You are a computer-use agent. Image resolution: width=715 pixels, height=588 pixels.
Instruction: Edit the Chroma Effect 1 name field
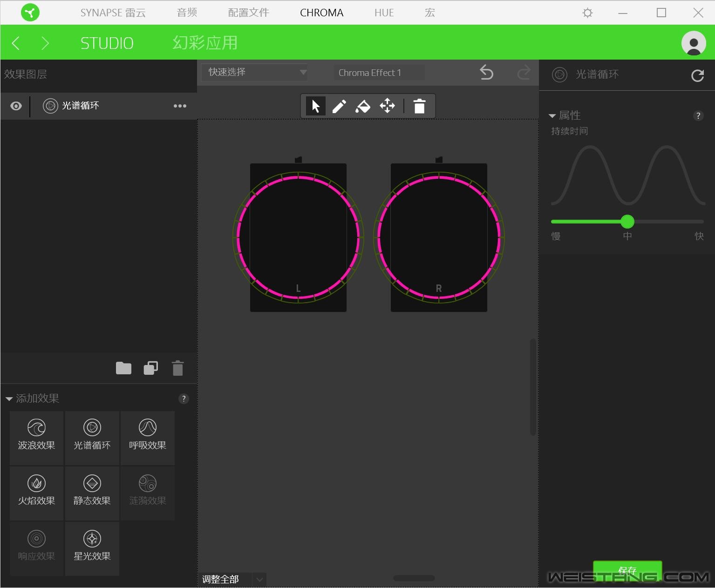click(x=379, y=73)
